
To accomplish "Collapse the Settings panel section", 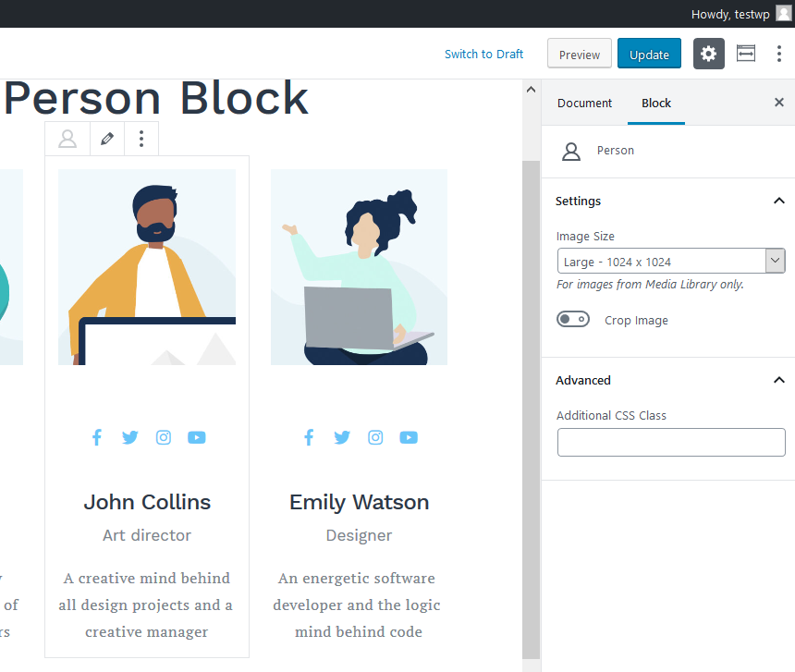I will 778,201.
